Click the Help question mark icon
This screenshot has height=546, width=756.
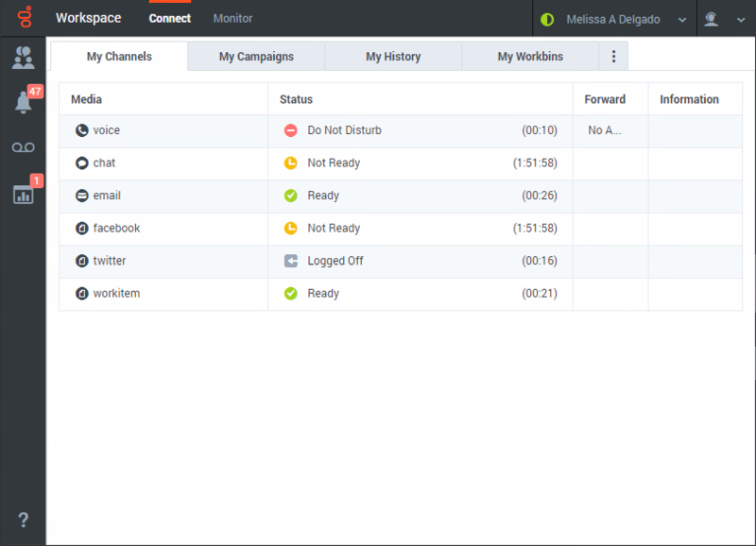coord(23,520)
